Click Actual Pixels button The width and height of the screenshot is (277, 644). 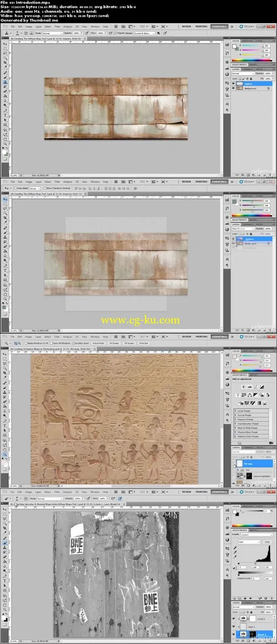coord(98,344)
